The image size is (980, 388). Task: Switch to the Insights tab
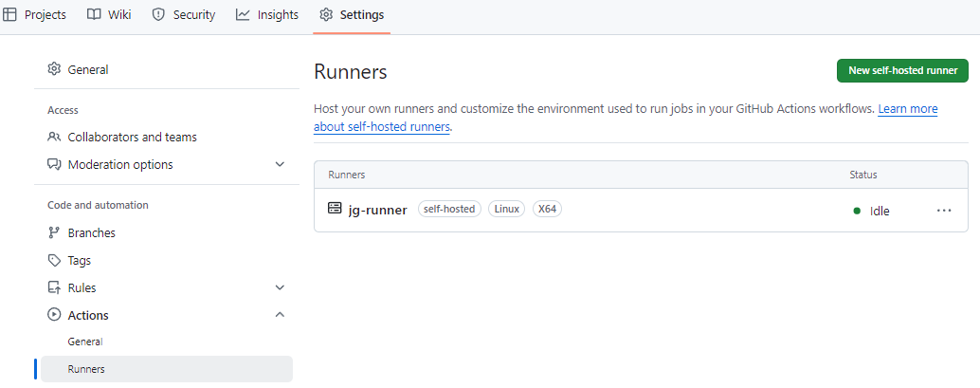(x=267, y=14)
